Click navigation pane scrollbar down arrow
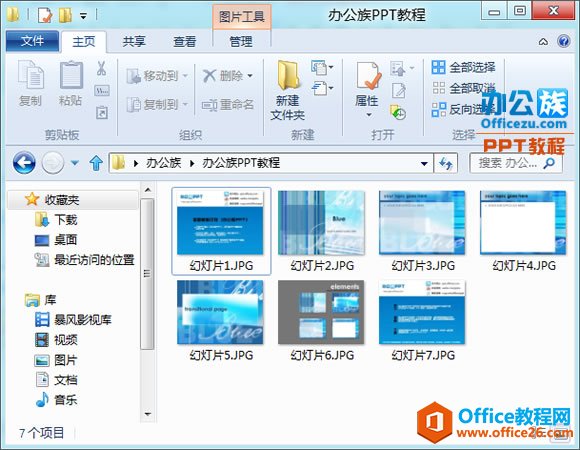Screen dimensions: 580x450 148,414
